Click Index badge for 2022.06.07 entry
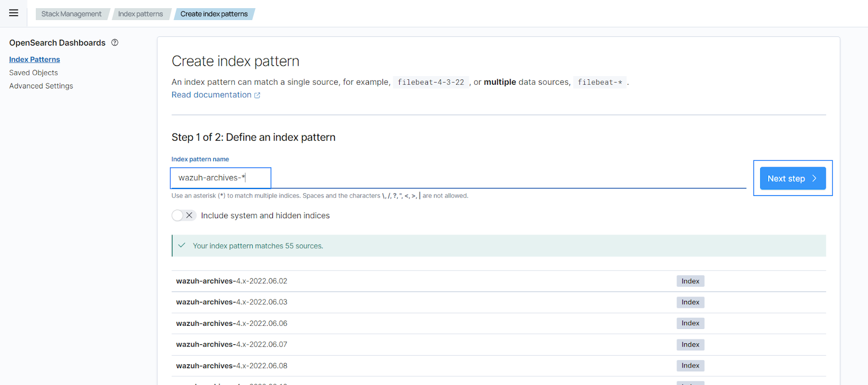The image size is (868, 385). pos(690,344)
